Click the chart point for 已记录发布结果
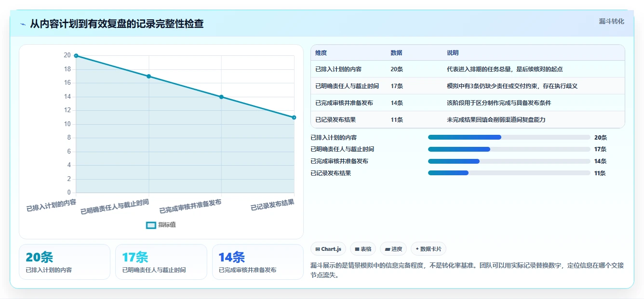 point(294,117)
